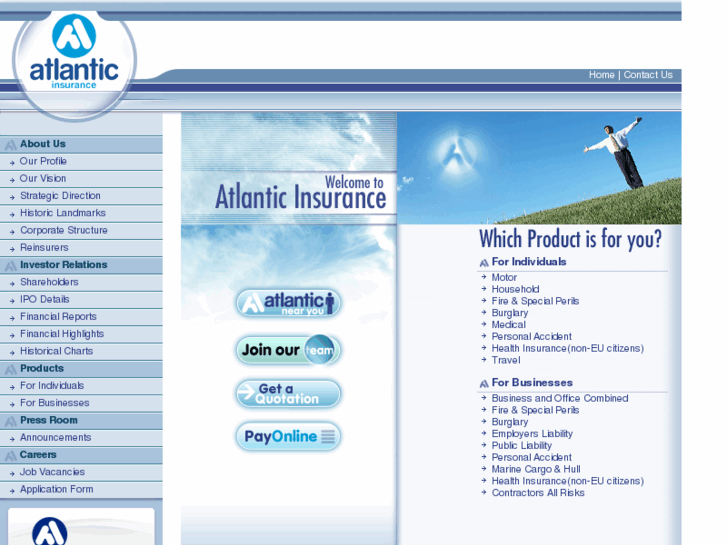Open Personal Accident under For Businesses

point(531,458)
